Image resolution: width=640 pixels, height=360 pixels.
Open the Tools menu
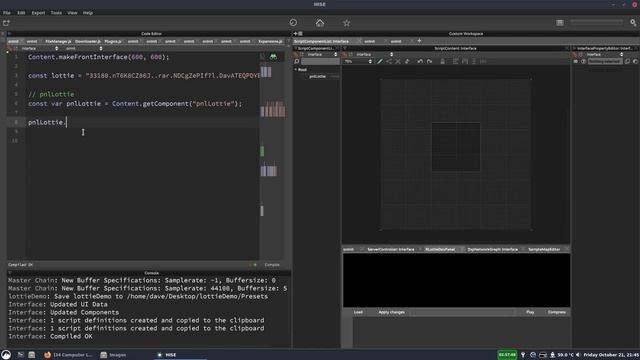[x=56, y=13]
